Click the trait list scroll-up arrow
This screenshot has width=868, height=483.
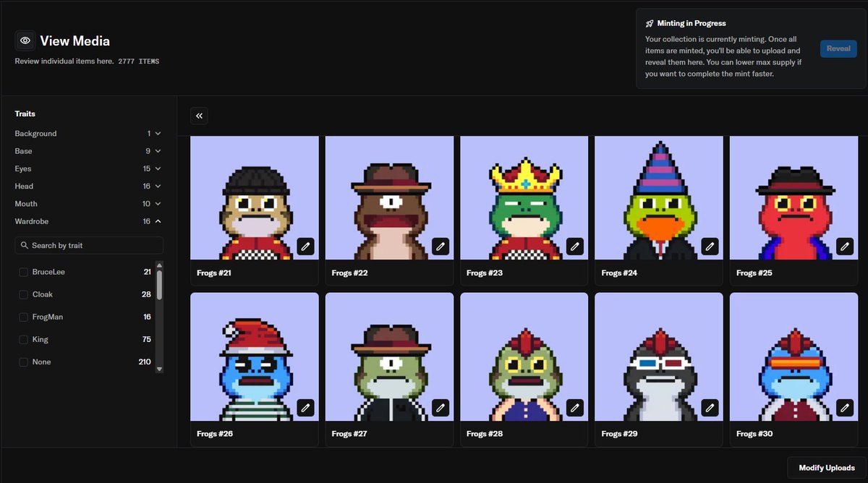tap(159, 265)
